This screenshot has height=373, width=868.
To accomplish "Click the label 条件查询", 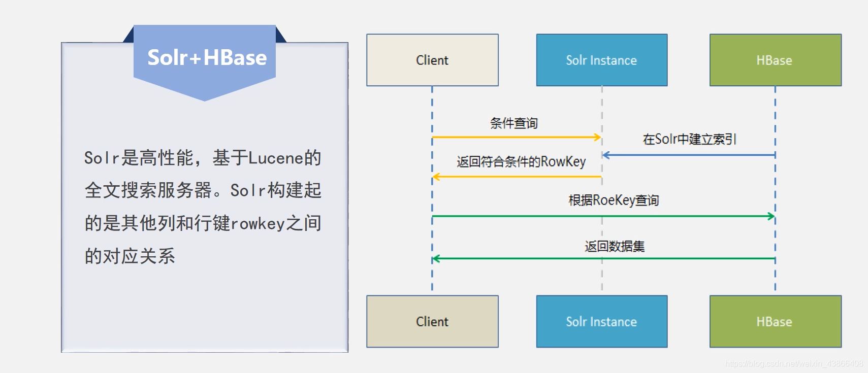I will pyautogui.click(x=513, y=123).
